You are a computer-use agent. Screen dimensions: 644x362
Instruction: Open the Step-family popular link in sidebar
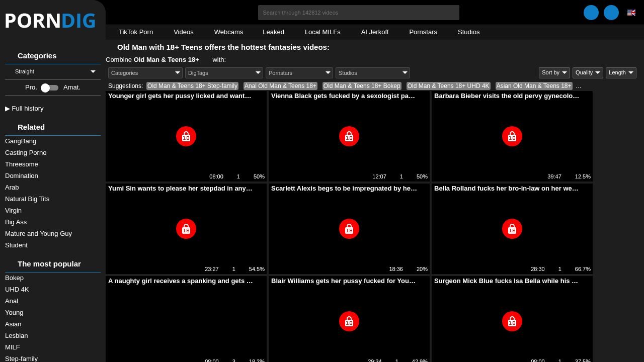[x=21, y=358]
